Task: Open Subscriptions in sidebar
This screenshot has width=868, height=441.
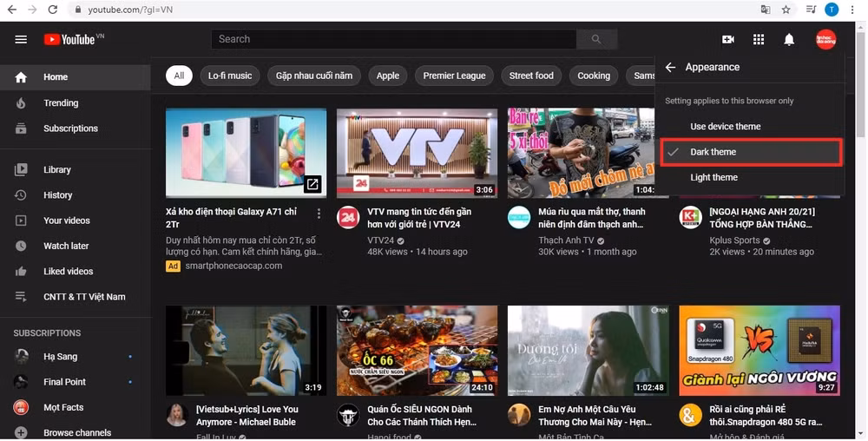Action: click(x=75, y=128)
